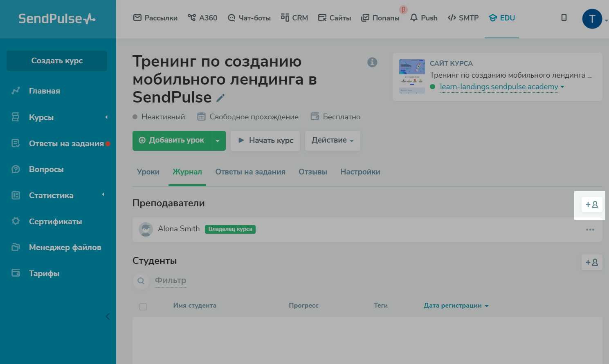
Task: Add a student with the plus-user icon
Action: [x=592, y=262]
